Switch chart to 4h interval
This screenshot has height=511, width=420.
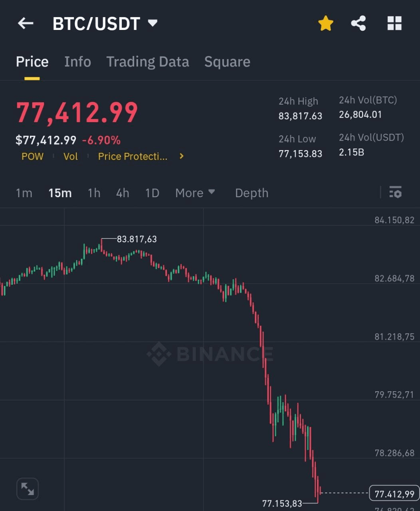123,193
